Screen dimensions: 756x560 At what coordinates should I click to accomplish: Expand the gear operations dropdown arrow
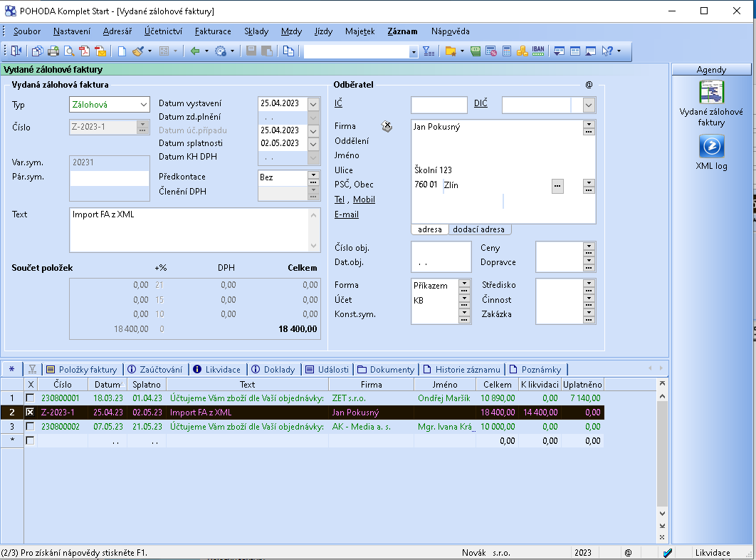coord(232,51)
